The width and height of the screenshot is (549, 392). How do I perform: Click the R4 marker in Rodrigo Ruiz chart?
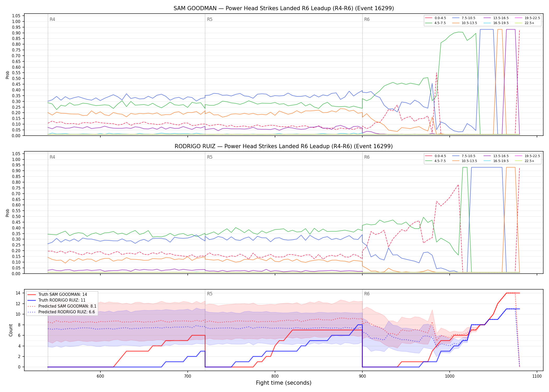(x=52, y=157)
